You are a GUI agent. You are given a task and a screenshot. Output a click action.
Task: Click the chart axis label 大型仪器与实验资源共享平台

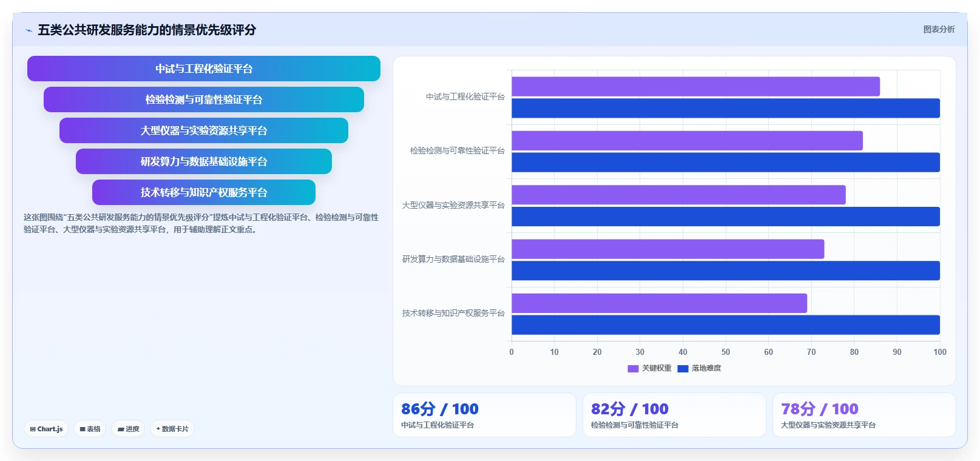coord(453,205)
